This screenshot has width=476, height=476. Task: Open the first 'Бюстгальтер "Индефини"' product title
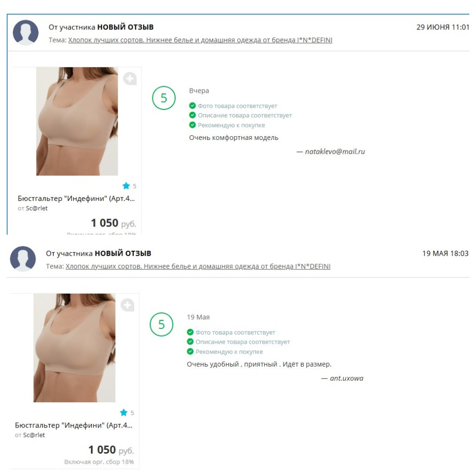(x=76, y=198)
